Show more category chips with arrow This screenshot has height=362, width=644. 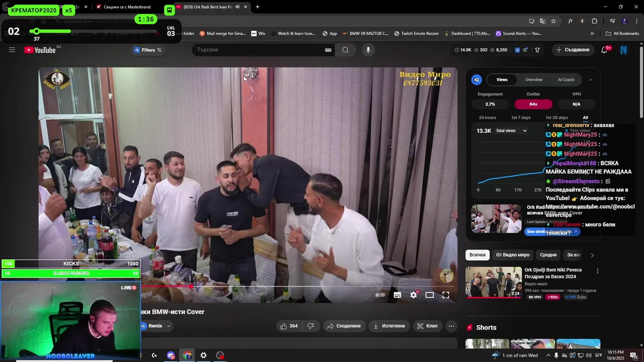(x=592, y=255)
